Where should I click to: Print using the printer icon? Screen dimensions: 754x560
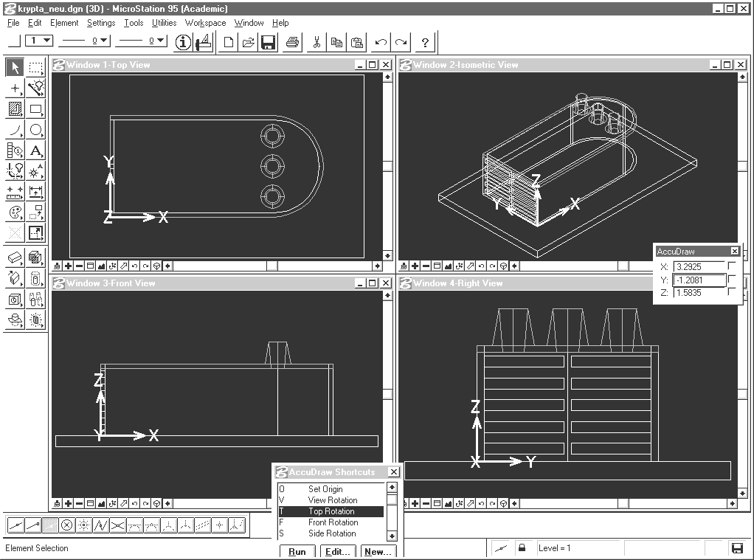[x=292, y=42]
